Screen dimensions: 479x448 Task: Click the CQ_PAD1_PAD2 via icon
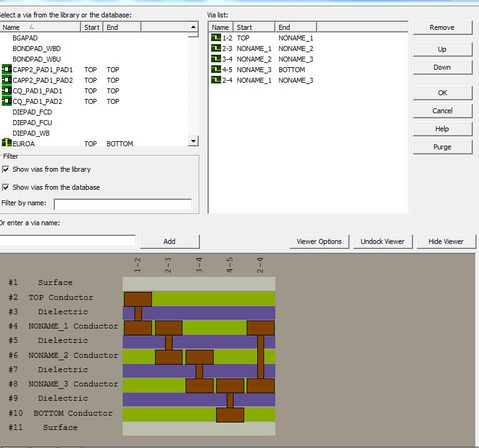pyautogui.click(x=7, y=101)
